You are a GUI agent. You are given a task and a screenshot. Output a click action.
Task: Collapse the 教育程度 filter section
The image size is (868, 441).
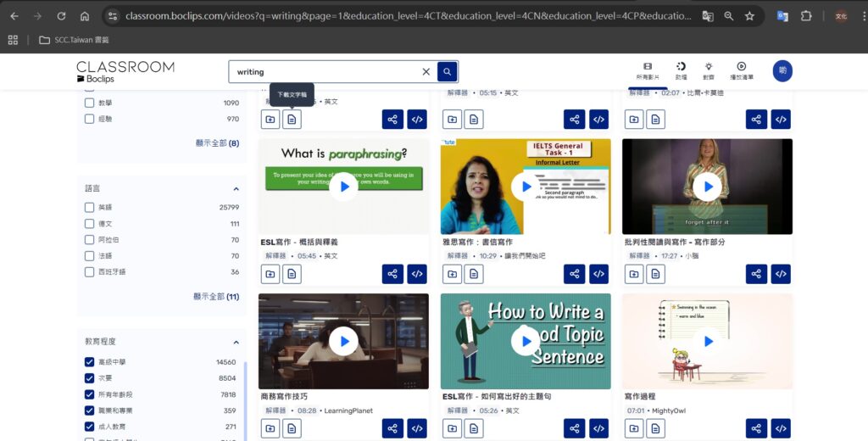(x=236, y=341)
